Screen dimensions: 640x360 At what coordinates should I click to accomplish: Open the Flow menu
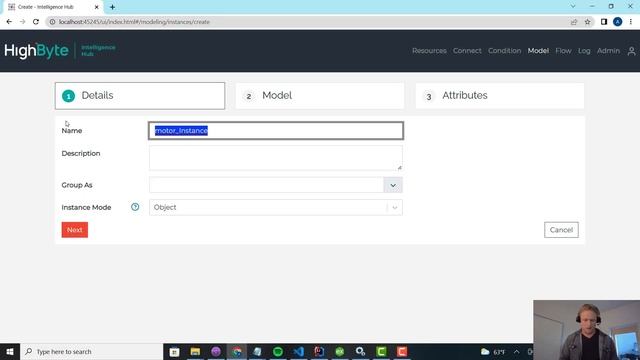tap(563, 51)
